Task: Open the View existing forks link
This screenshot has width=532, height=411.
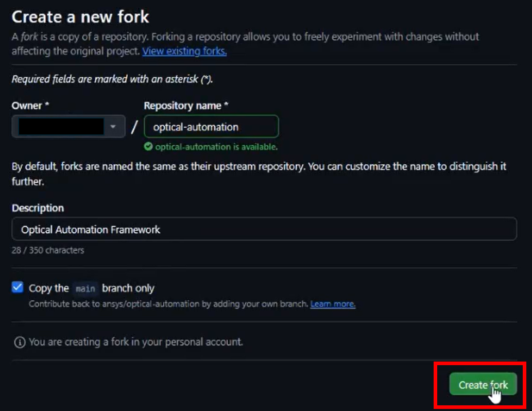Action: 184,52
